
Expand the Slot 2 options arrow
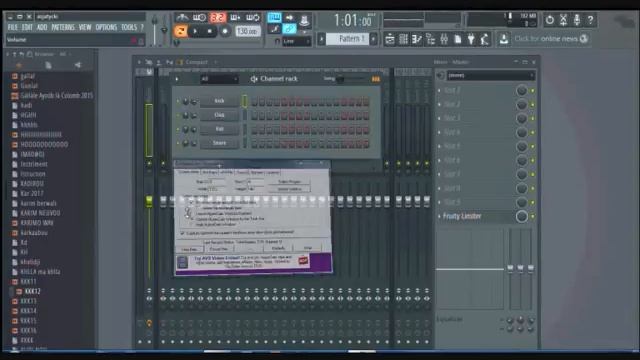440,104
